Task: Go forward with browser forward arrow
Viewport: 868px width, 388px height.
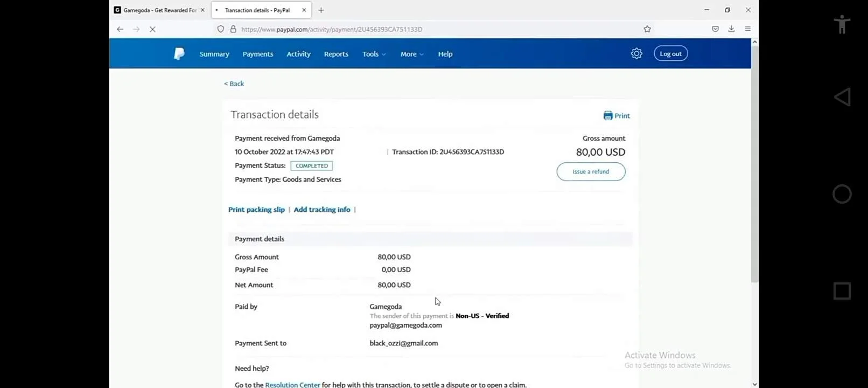Action: coord(136,29)
